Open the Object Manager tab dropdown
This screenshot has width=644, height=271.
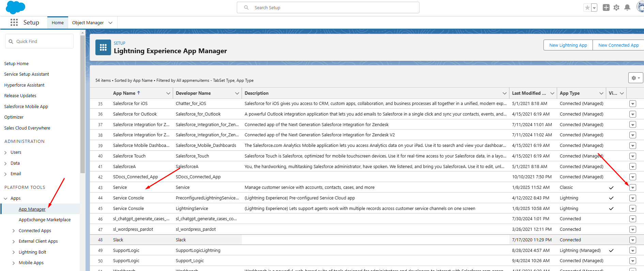point(110,23)
